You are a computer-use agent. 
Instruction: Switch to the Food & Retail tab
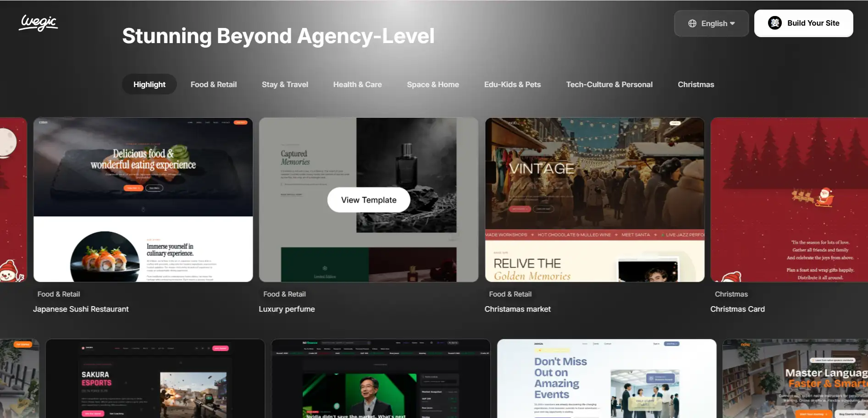pyautogui.click(x=214, y=84)
